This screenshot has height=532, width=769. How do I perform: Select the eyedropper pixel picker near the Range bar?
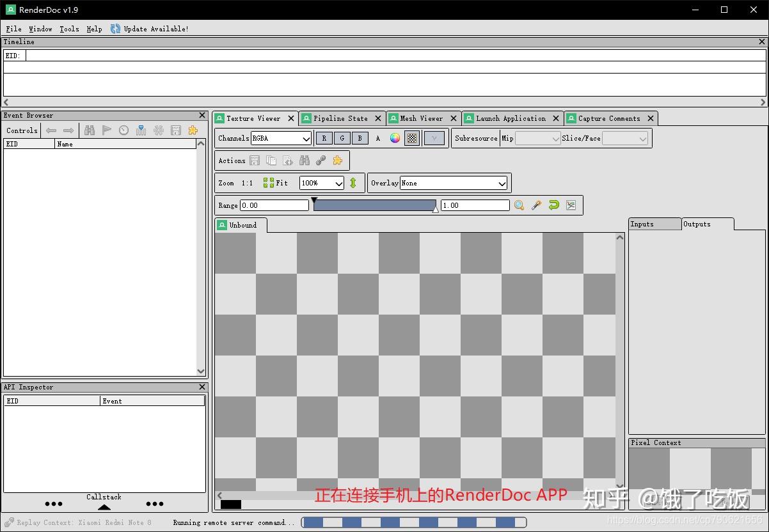[x=536, y=205]
